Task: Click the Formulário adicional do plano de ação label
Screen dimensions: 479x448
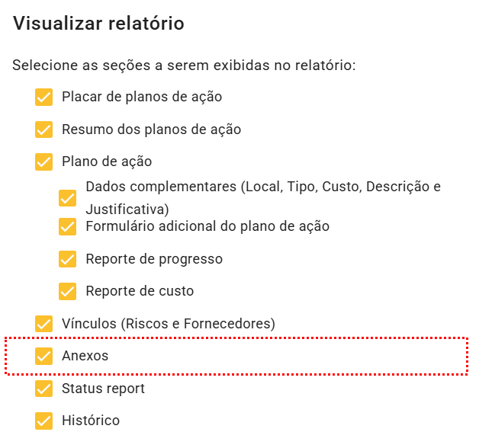Action: 207,226
